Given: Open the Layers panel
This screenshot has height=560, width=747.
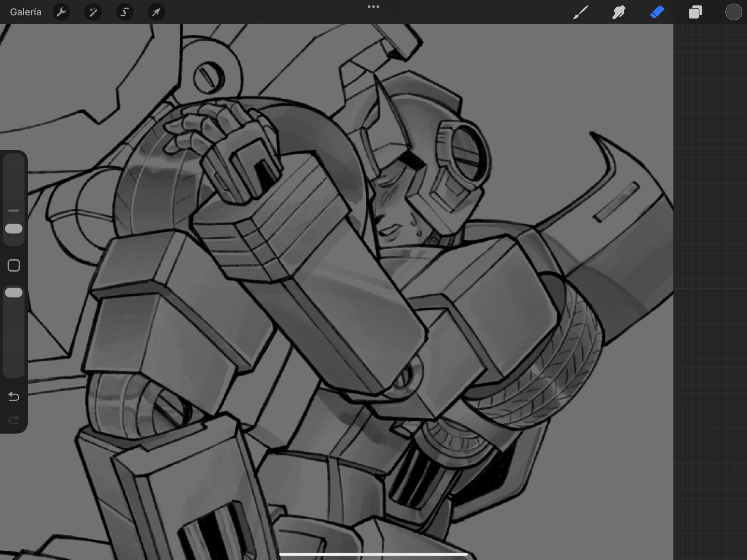Looking at the screenshot, I should pos(695,12).
